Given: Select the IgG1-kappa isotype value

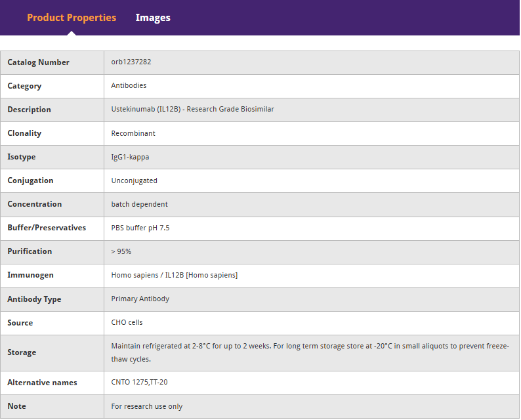Looking at the screenshot, I should [130, 157].
